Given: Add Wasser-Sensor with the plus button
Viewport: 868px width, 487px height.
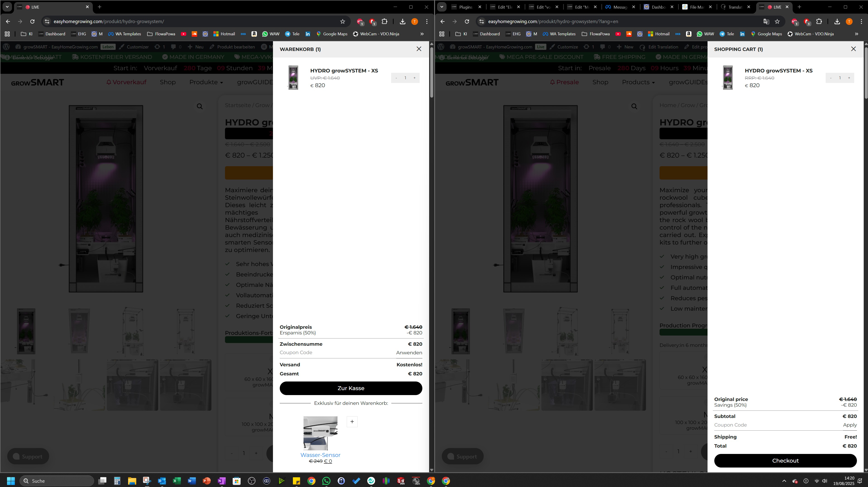Looking at the screenshot, I should pyautogui.click(x=352, y=422).
